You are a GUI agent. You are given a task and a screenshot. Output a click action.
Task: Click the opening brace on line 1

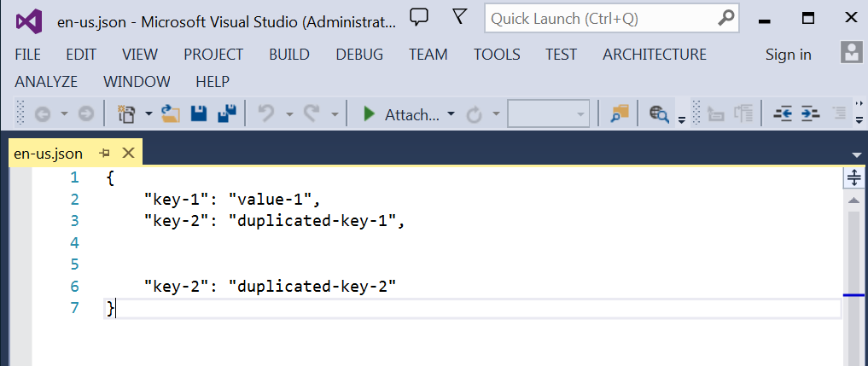pyautogui.click(x=109, y=177)
